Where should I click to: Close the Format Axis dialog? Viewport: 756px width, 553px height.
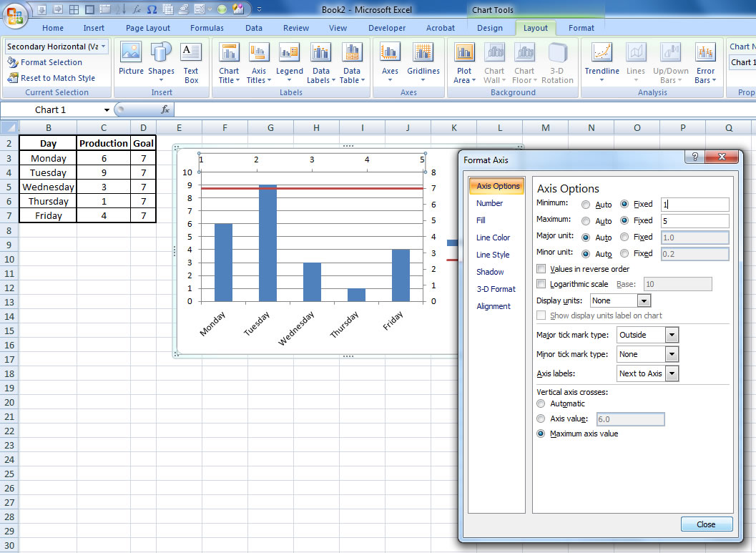coord(706,524)
